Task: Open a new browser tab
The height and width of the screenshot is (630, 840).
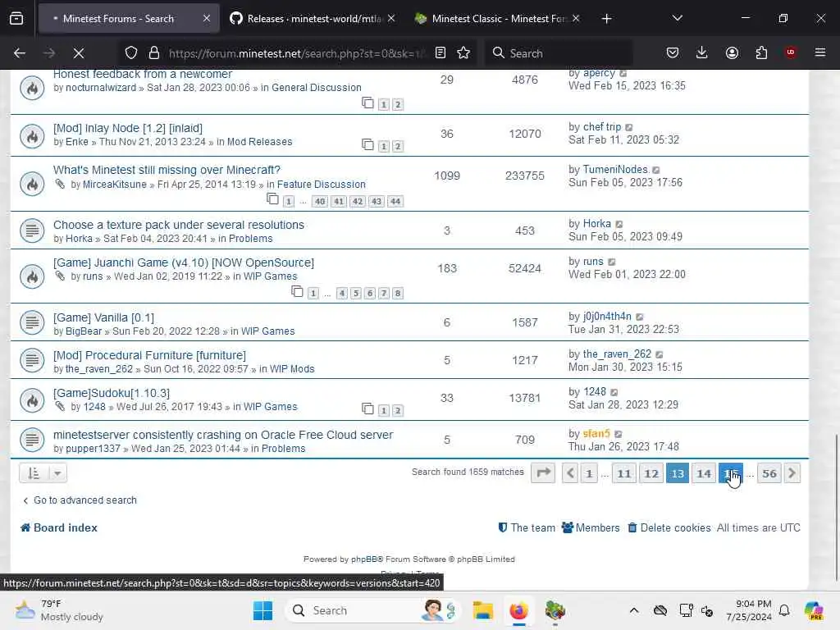Action: point(606,19)
